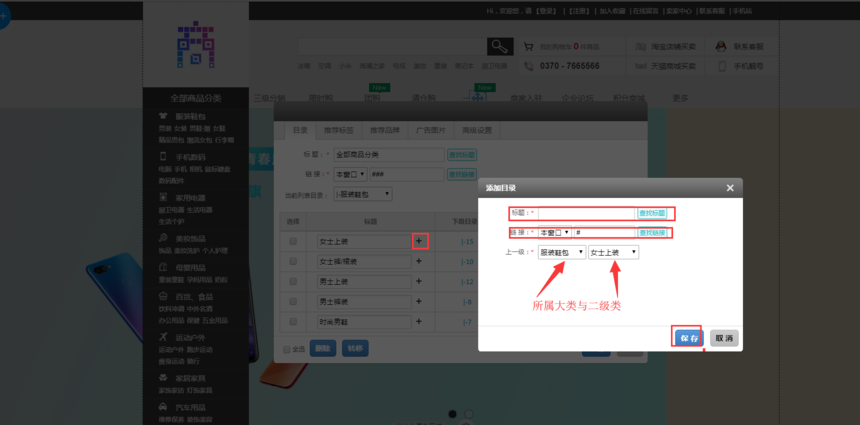
Task: Click the 团购 navigation item
Action: [x=372, y=98]
